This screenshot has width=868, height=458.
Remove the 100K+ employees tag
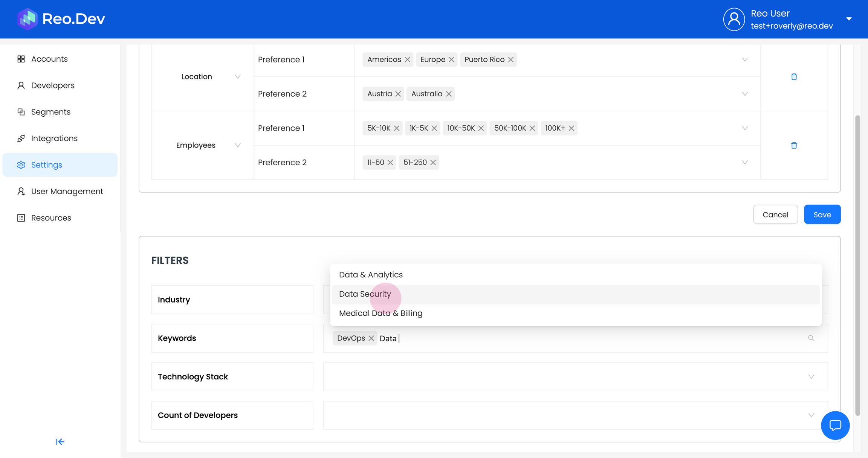click(571, 128)
